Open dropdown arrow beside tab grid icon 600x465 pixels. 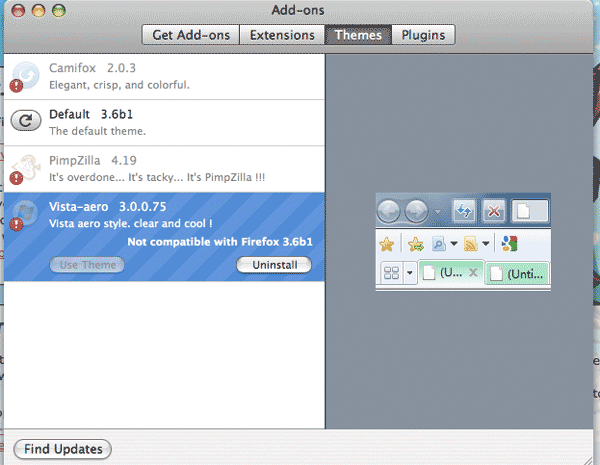[x=409, y=273]
